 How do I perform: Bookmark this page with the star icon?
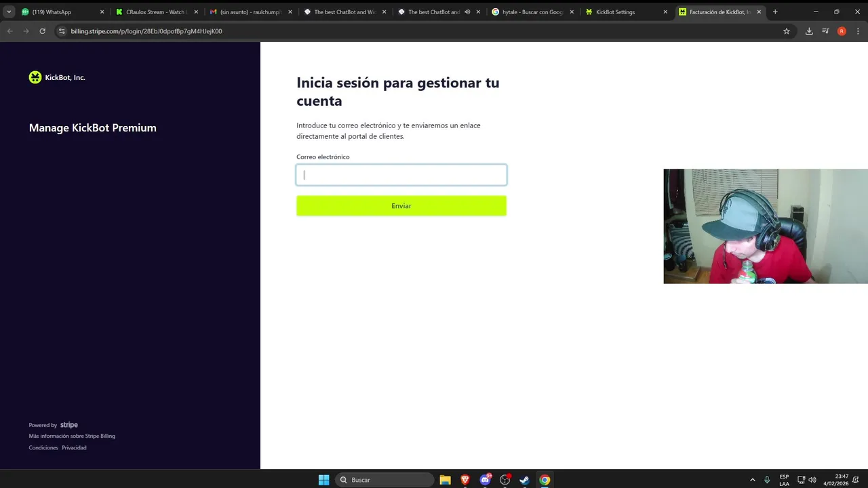(787, 31)
